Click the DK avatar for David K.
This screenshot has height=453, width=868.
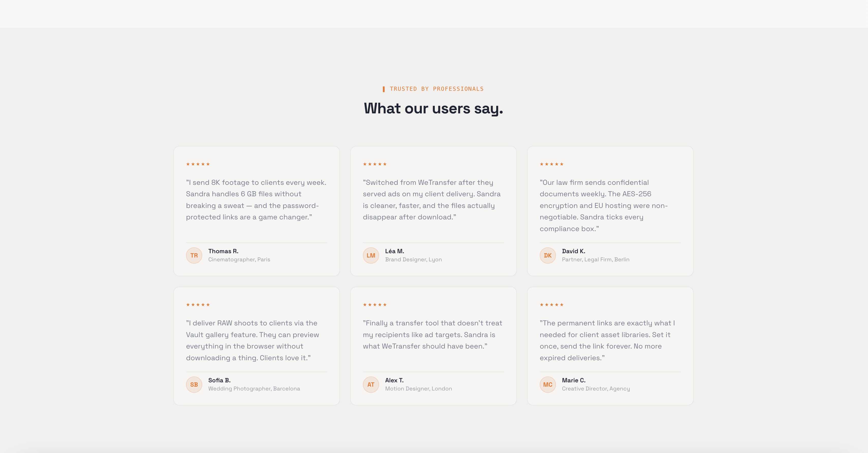[548, 255]
